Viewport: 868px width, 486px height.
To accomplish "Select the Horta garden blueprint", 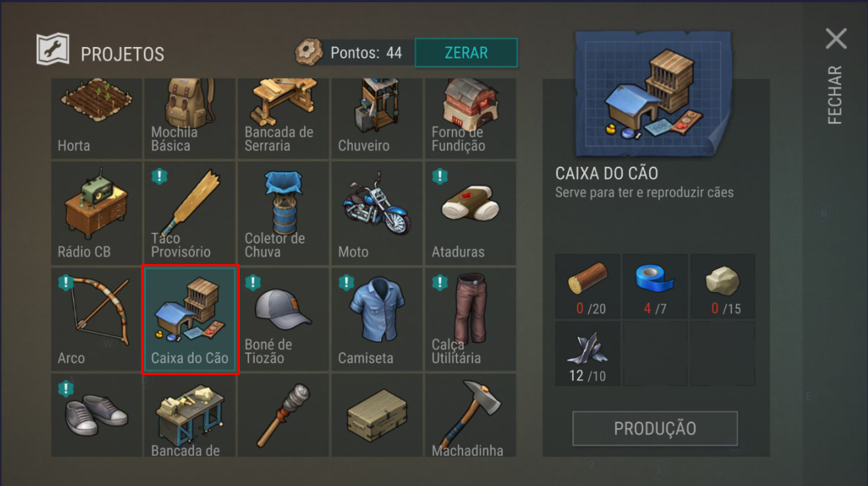I will pyautogui.click(x=97, y=118).
